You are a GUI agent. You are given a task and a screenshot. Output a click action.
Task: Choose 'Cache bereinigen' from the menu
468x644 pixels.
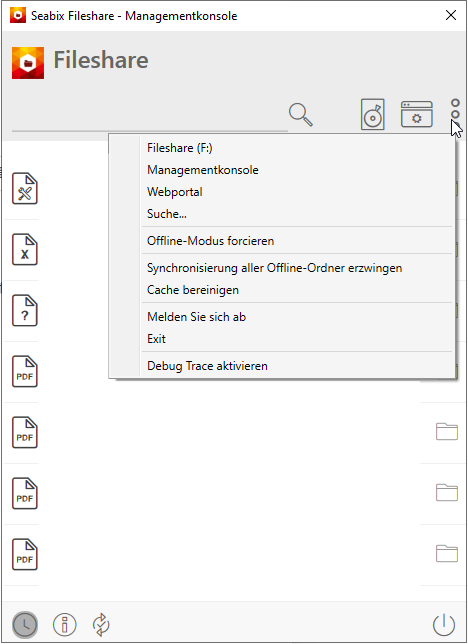coord(297,290)
